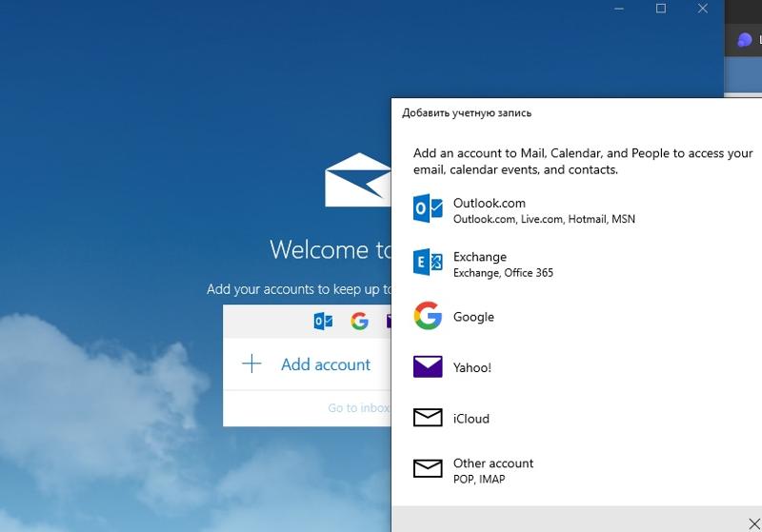Viewport: 762px width, 532px height.
Task: Open the Go to inbox link
Action: point(359,407)
